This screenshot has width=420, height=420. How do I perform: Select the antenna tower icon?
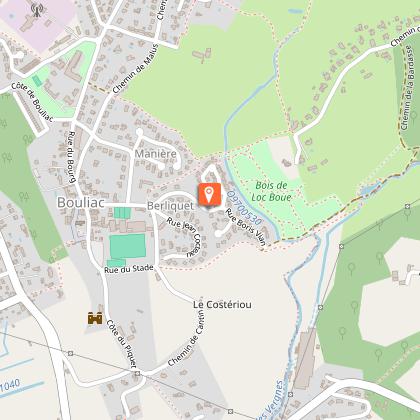pyautogui.click(x=37, y=10)
